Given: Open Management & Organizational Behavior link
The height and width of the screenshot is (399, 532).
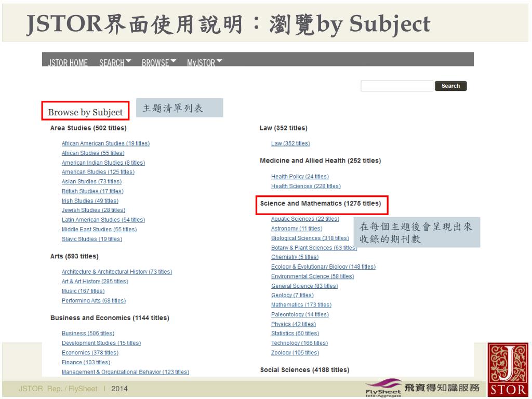Looking at the screenshot, I should [x=125, y=372].
